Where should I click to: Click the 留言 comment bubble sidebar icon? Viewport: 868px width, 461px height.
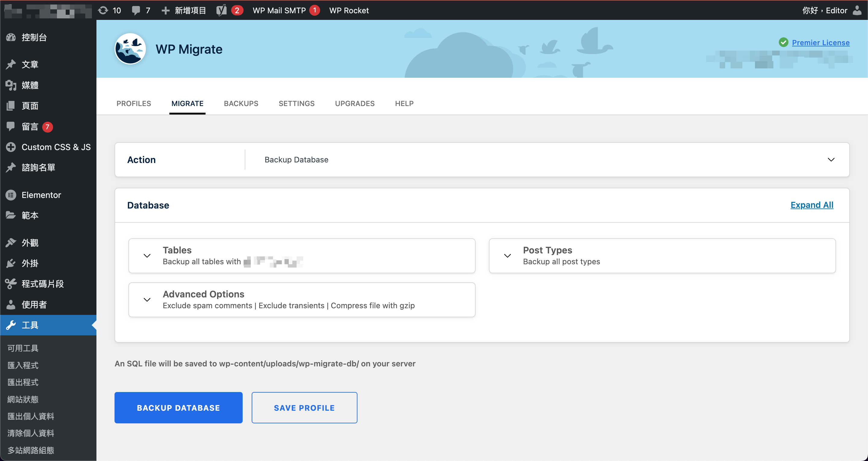pyautogui.click(x=11, y=126)
